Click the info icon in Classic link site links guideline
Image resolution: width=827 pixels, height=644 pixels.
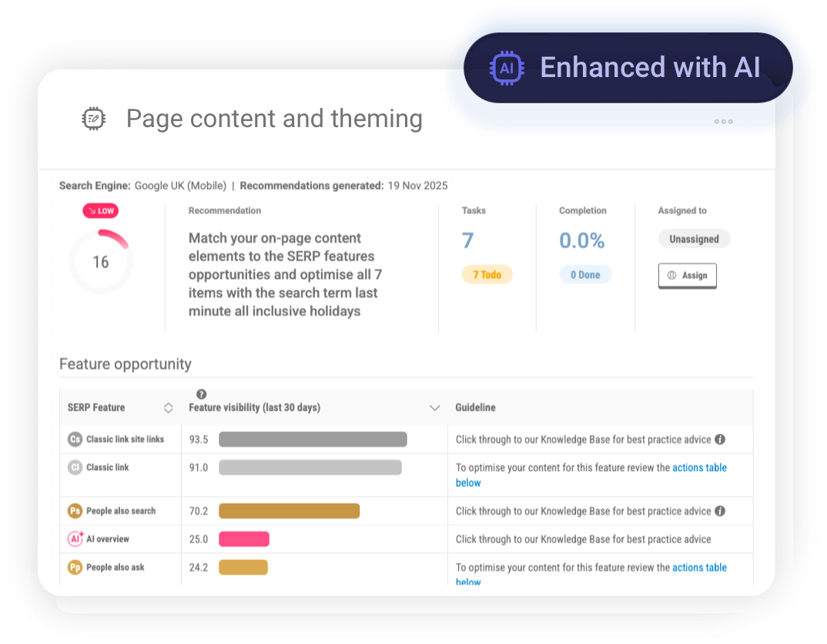721,439
